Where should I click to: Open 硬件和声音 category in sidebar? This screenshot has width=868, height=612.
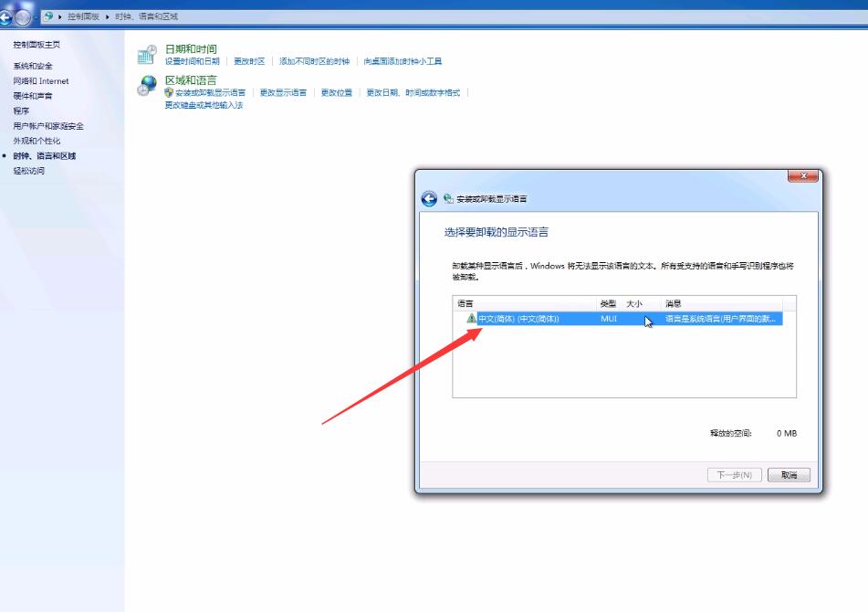(x=33, y=96)
